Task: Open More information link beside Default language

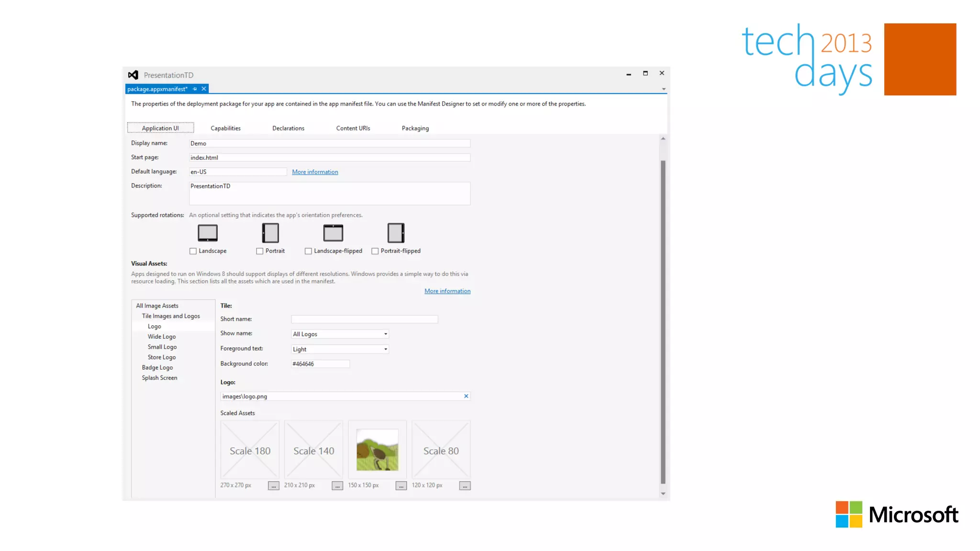Action: [315, 172]
